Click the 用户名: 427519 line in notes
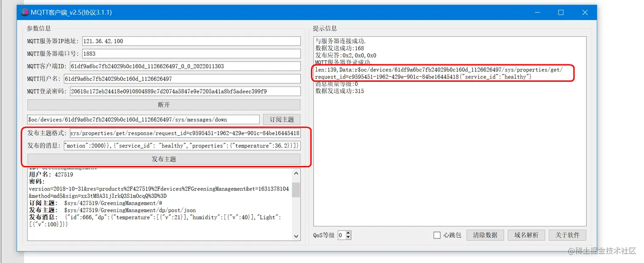This screenshot has height=263, width=644. point(51,174)
